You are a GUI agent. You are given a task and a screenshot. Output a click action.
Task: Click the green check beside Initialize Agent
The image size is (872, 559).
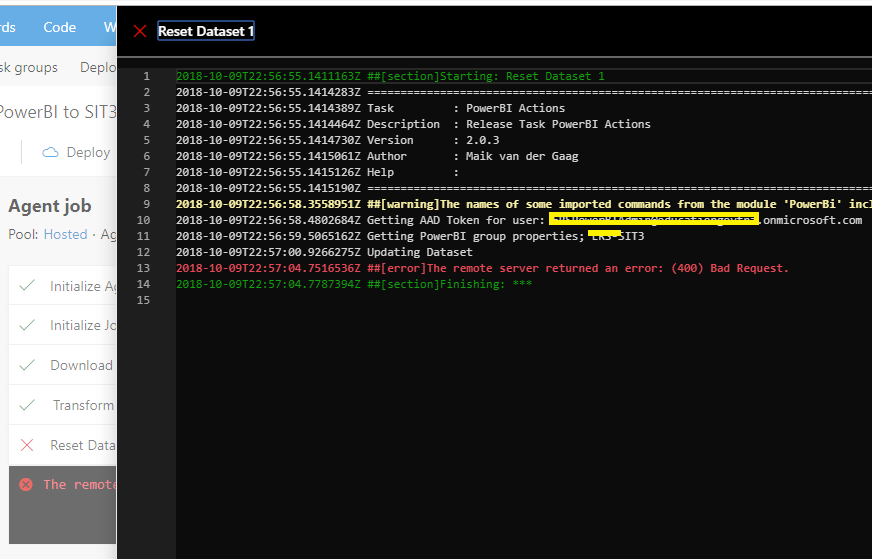[x=27, y=285]
